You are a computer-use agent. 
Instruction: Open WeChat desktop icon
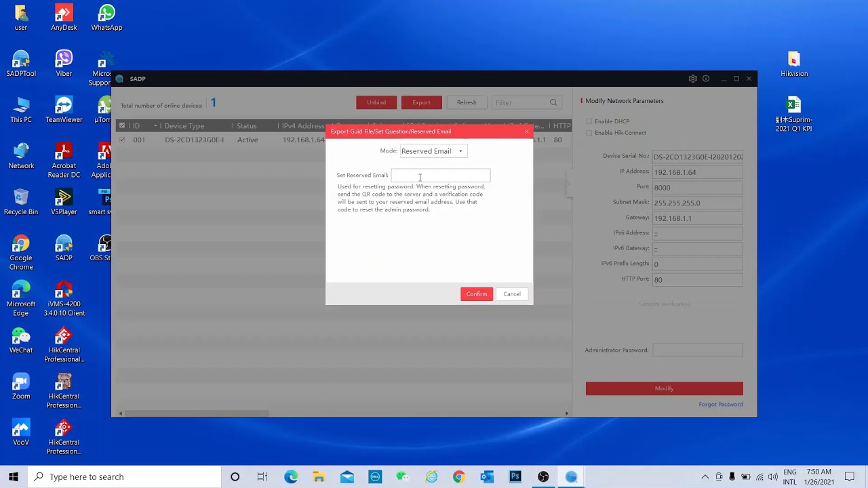coord(21,340)
